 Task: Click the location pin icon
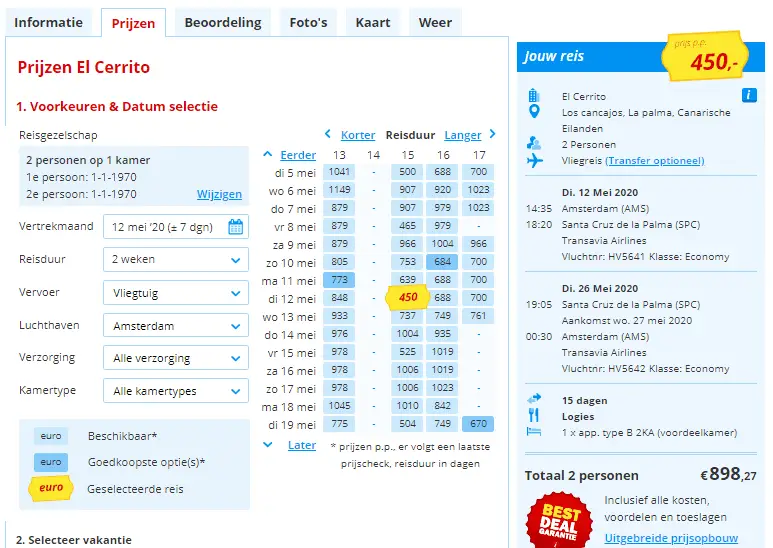(534, 111)
